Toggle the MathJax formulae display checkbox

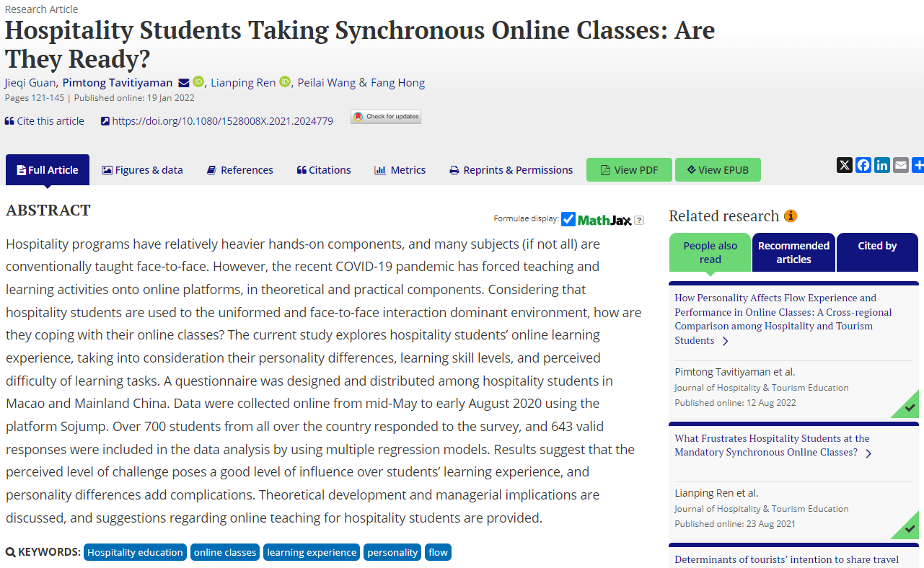pyautogui.click(x=568, y=219)
